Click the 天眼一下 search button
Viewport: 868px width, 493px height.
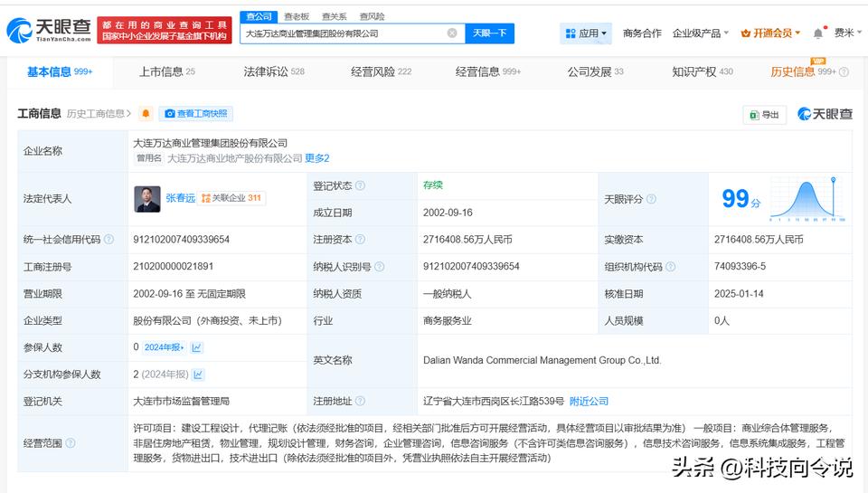coord(489,33)
